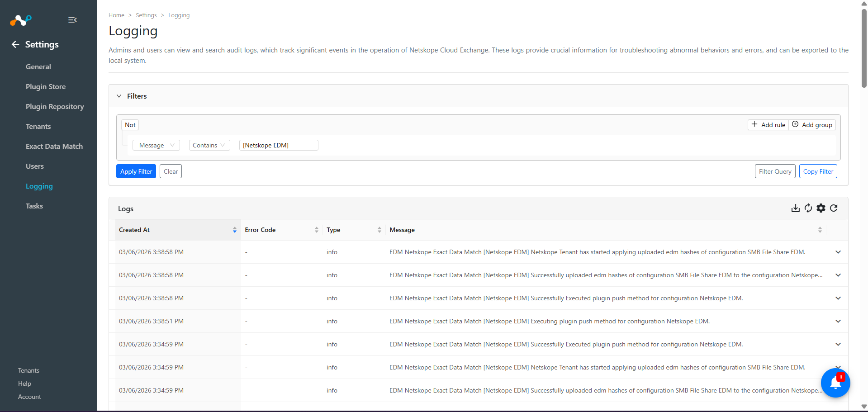868x412 pixels.
Task: Sort logs by the Created At sort arrows
Action: pos(235,230)
